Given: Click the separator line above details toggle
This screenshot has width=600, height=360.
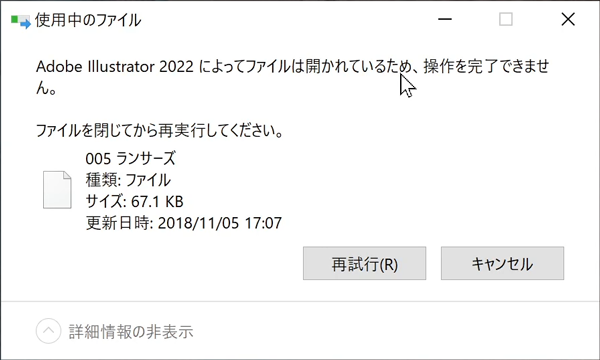Looking at the screenshot, I should pyautogui.click(x=300, y=301).
